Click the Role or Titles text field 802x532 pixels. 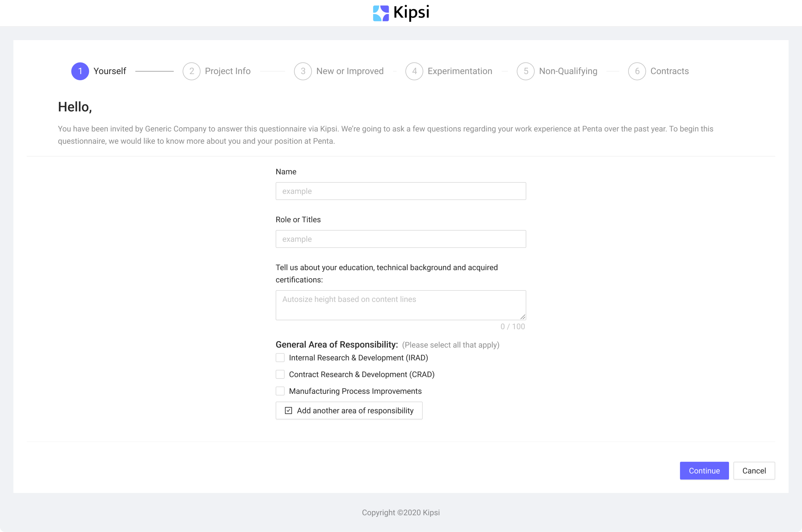point(400,239)
